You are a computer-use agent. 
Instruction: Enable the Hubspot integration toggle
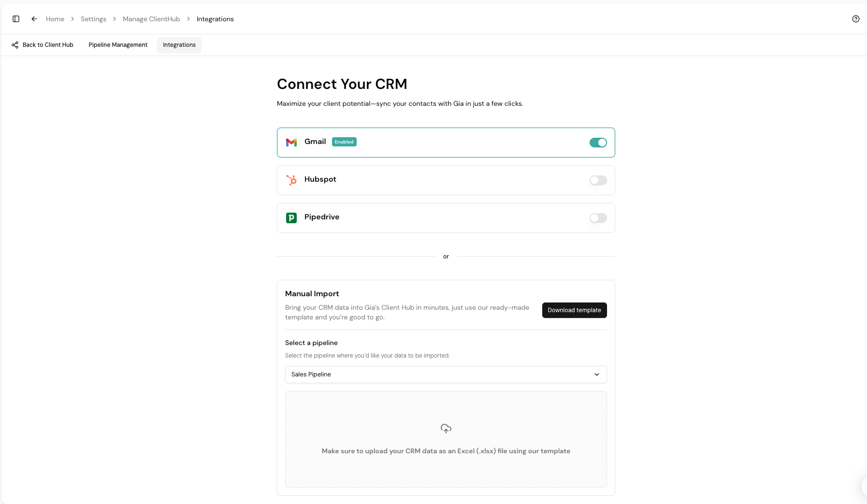[598, 180]
